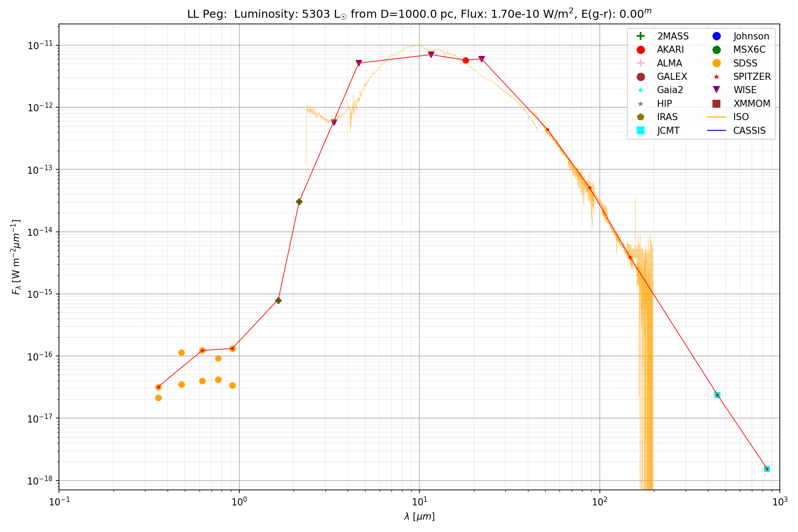Click the AKARI red circle in legend
Viewport: 798px width, 532px height.
640,50
